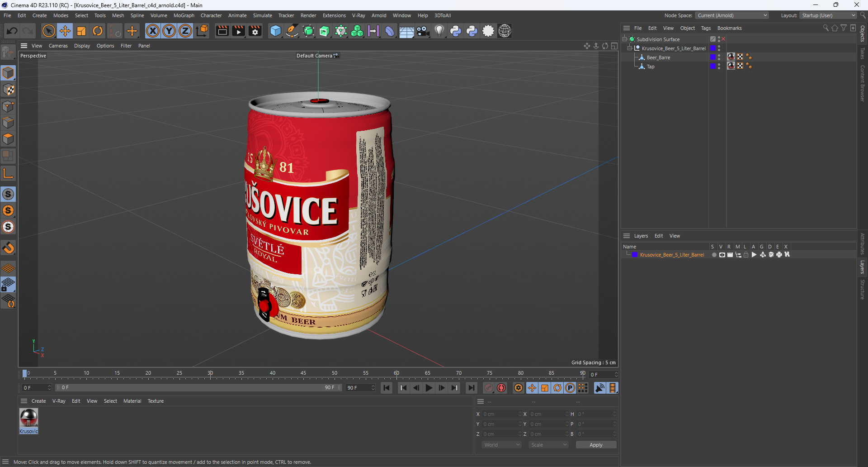Open the Simulate menu
This screenshot has width=868, height=467.
[262, 15]
